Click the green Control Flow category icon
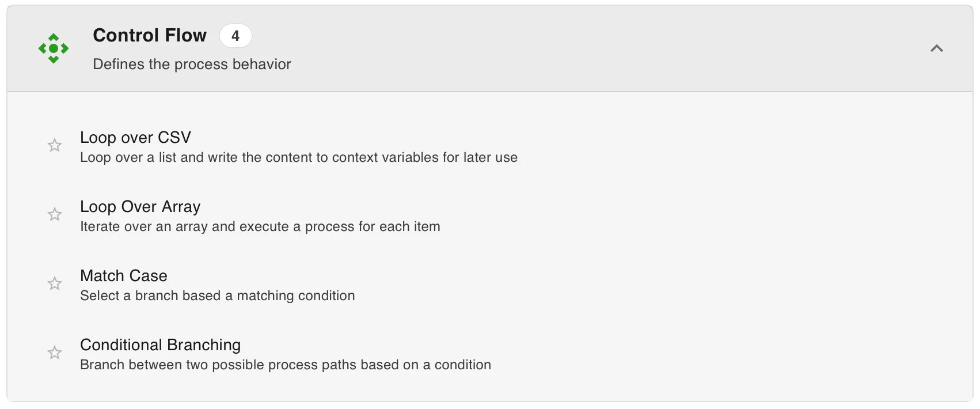This screenshot has height=409, width=980. 54,48
